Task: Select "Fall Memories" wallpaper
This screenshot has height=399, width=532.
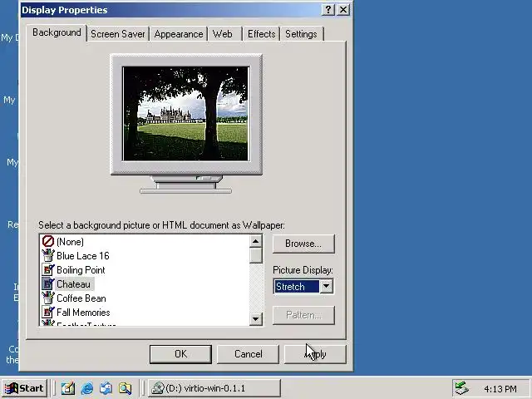Action: 83,313
